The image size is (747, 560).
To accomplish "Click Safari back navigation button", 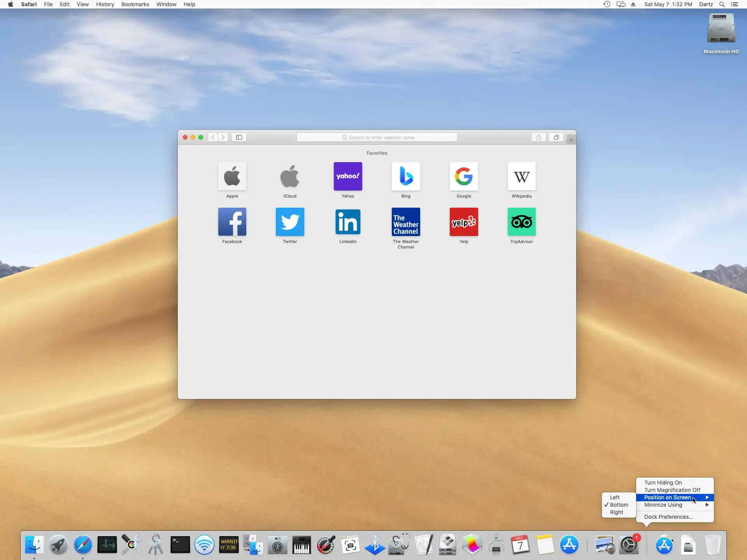I will [213, 137].
